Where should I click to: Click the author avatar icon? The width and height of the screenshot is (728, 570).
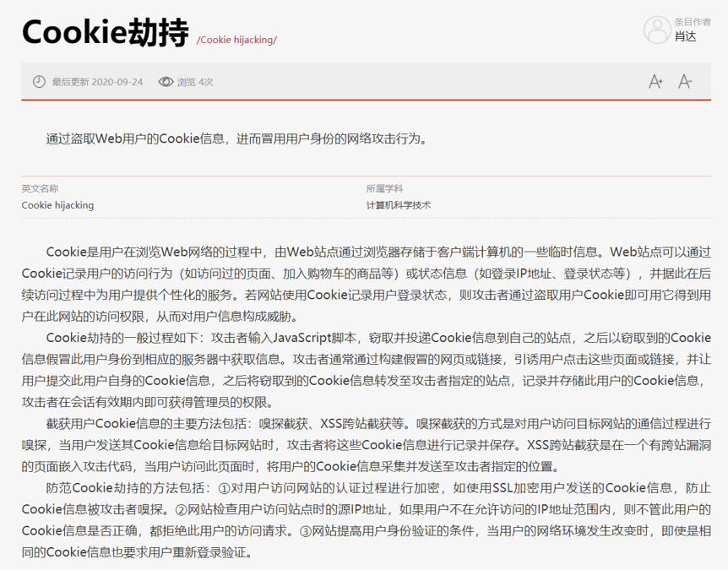(x=657, y=30)
